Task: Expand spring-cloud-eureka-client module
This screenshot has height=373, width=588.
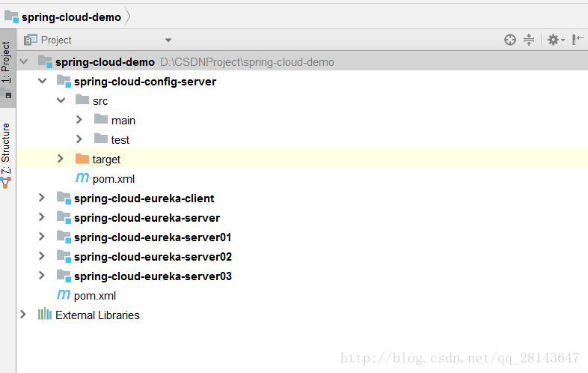Action: [x=42, y=198]
